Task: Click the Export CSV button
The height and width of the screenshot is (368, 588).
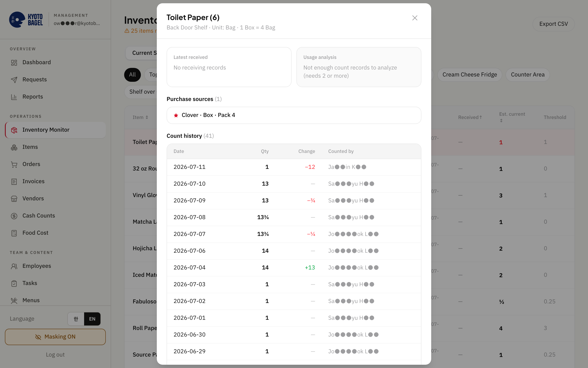Action: (553, 24)
